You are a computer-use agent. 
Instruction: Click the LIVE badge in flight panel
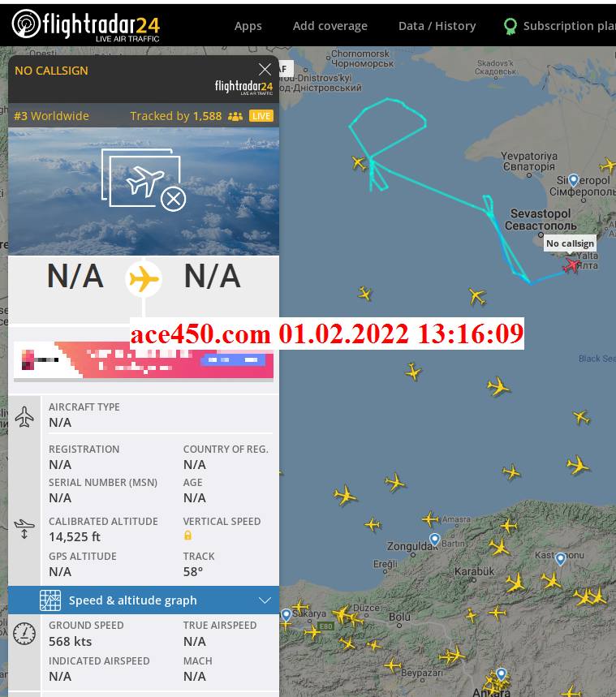pos(261,116)
